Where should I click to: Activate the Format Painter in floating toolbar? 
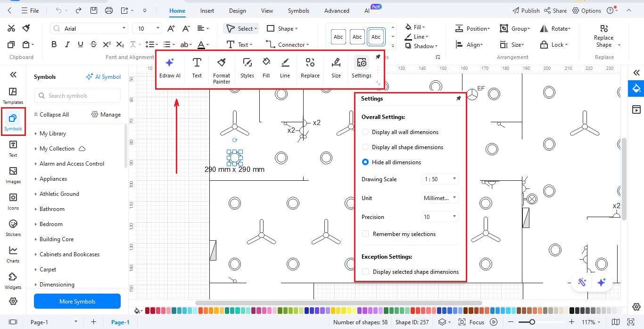[x=222, y=70]
